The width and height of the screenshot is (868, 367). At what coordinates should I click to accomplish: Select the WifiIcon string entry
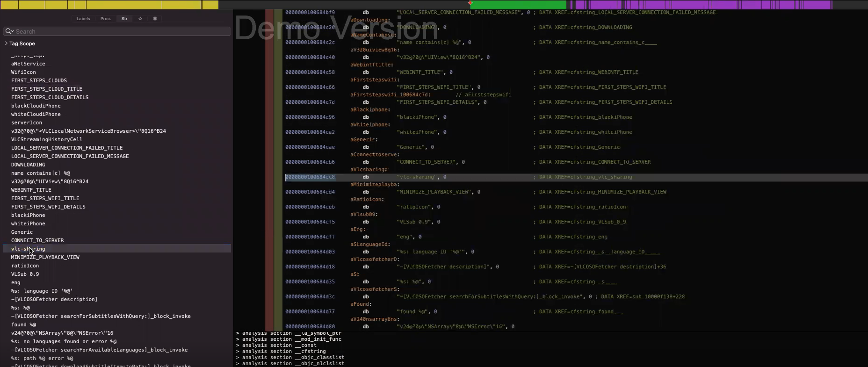coord(23,72)
